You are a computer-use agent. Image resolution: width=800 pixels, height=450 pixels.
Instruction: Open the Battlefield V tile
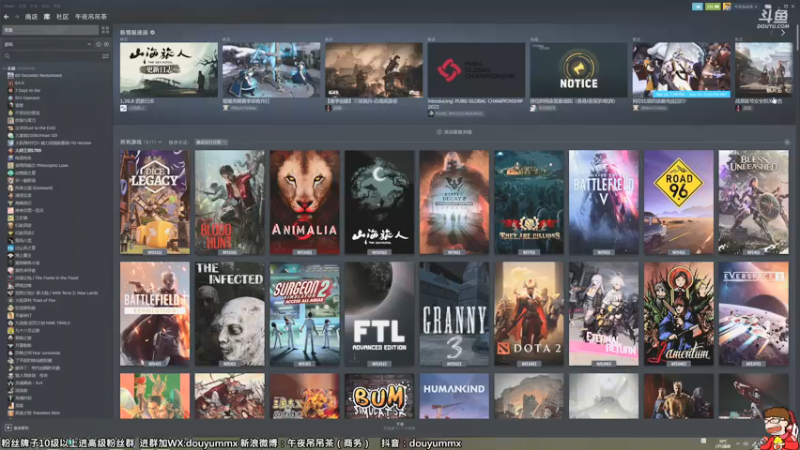point(604,202)
